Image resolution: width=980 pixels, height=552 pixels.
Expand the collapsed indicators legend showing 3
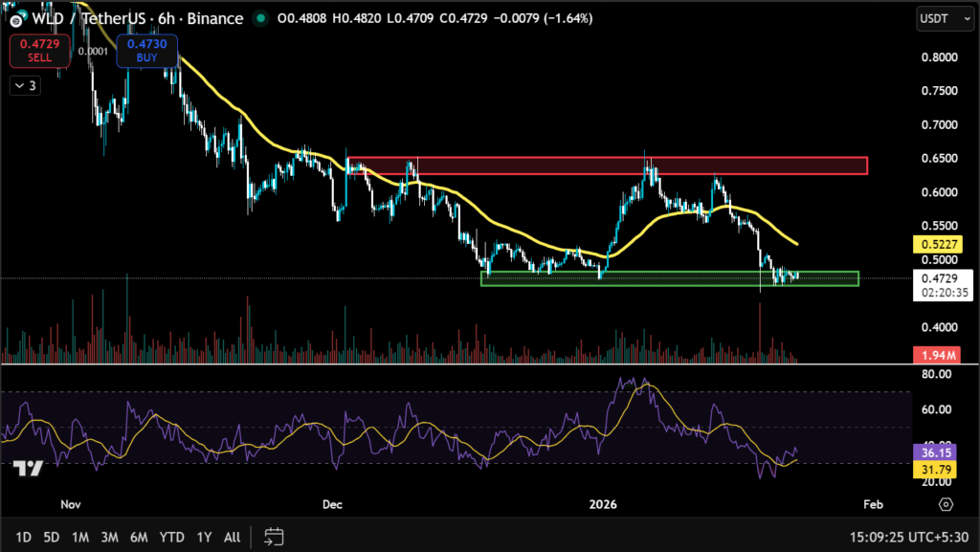24,86
